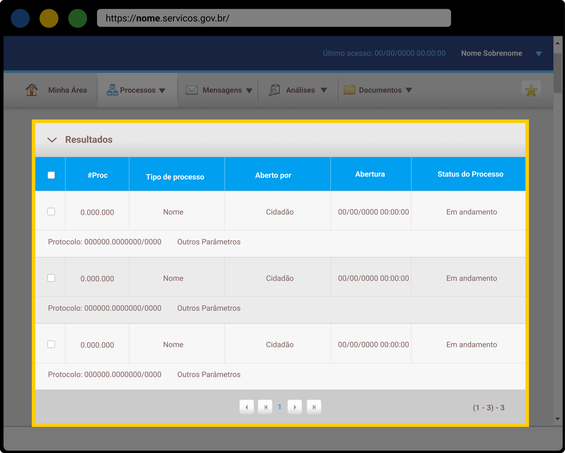Open the Documentos menu

[x=380, y=90]
